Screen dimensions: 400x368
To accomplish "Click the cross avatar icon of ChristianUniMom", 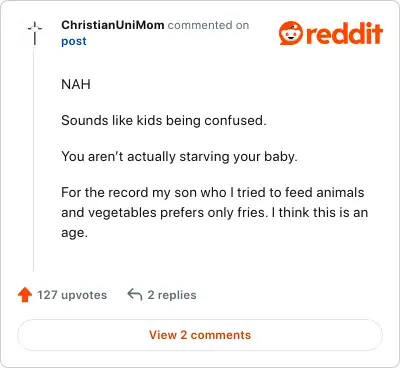I will tap(35, 33).
